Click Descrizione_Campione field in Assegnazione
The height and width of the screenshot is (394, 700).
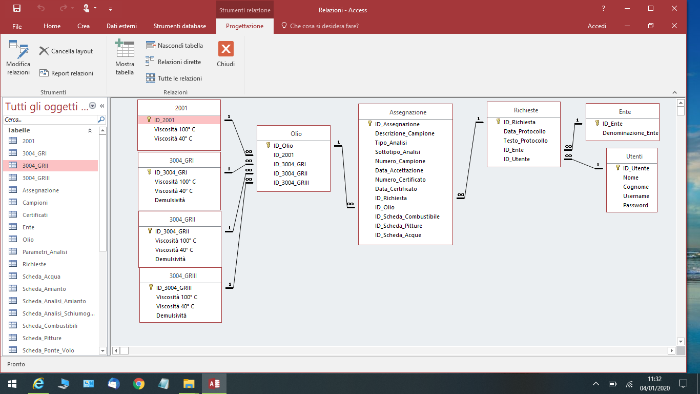(404, 133)
